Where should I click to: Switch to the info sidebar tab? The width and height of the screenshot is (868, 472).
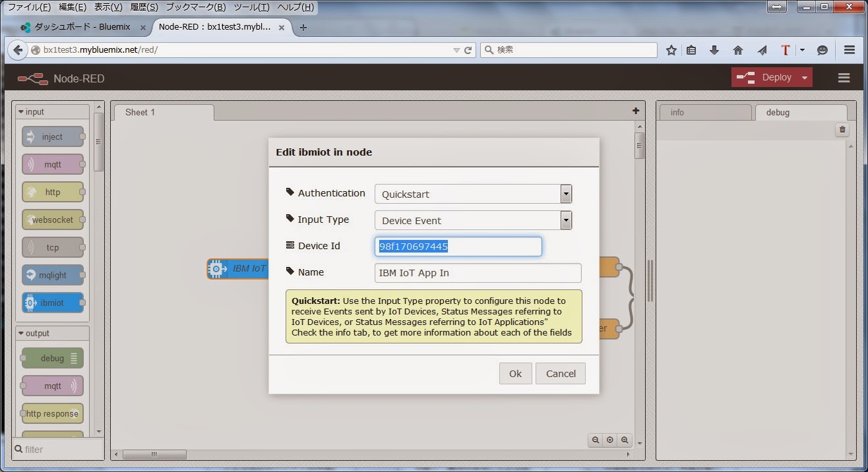point(706,112)
